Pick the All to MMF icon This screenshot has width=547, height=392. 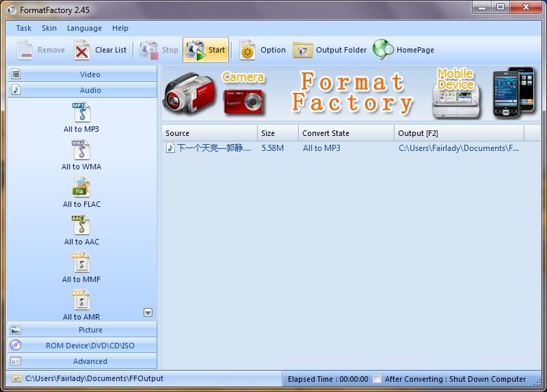tap(81, 263)
